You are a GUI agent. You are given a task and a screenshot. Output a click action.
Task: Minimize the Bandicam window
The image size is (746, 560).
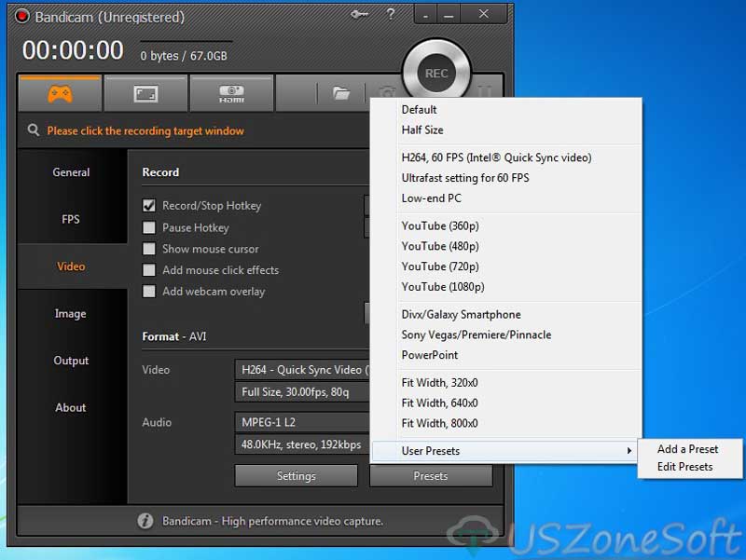point(449,15)
